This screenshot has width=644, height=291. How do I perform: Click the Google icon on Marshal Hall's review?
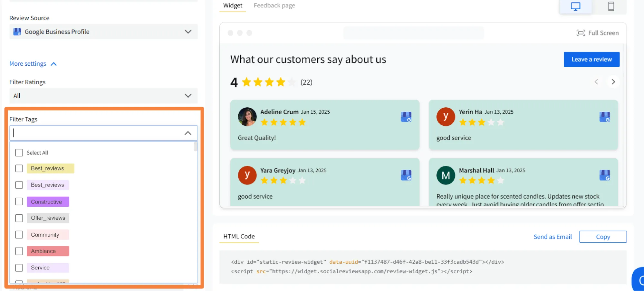tap(605, 175)
